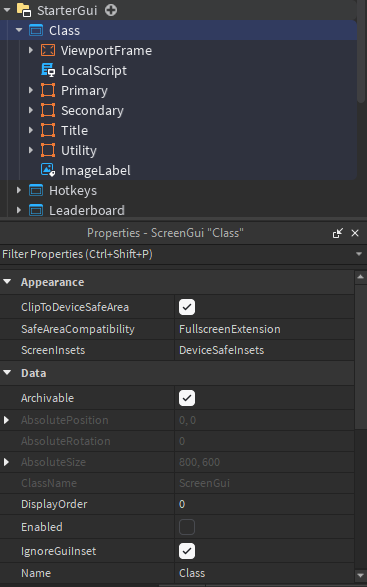The height and width of the screenshot is (587, 367).
Task: Undock the Properties panel
Action: 338,233
